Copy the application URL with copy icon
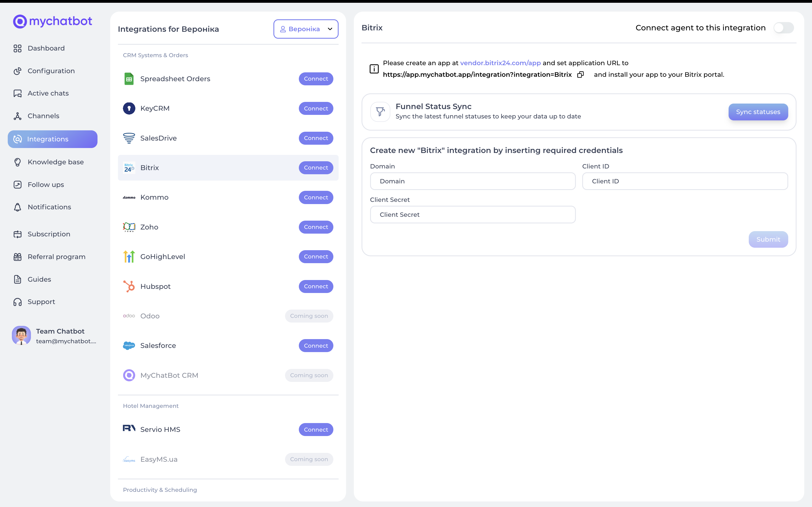 click(x=580, y=75)
